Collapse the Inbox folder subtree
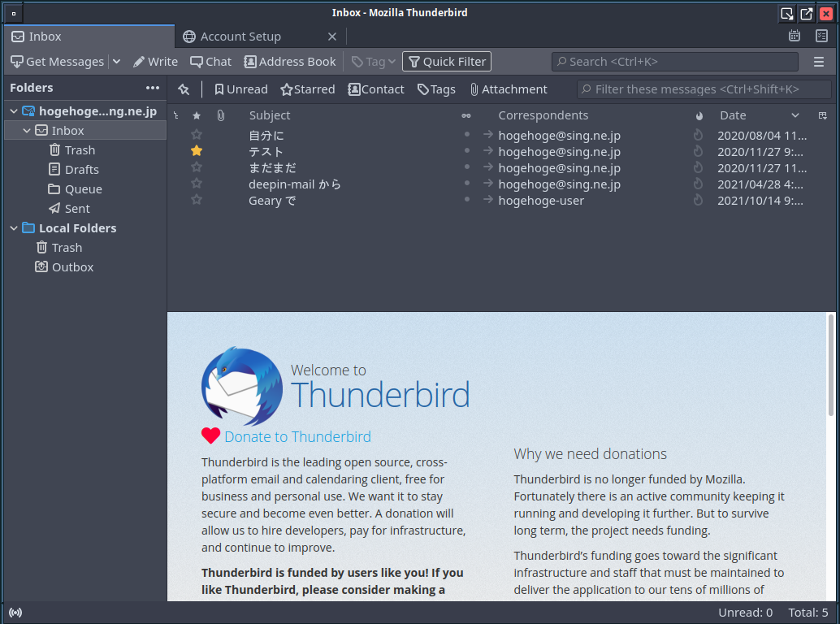This screenshot has height=624, width=840. [x=27, y=131]
